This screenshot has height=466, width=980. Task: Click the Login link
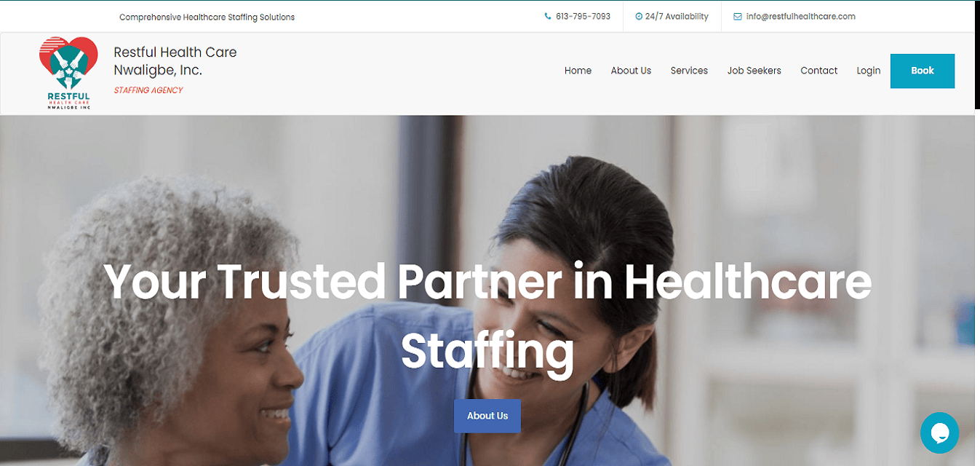point(868,71)
